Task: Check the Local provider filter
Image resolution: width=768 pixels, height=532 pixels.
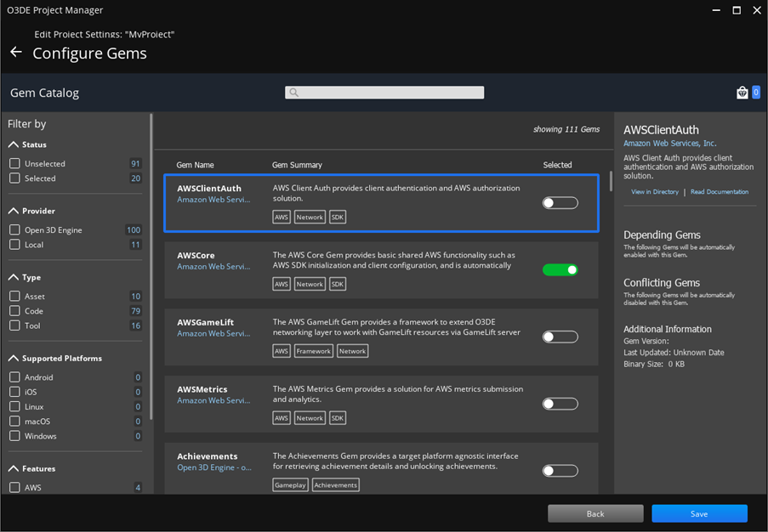Action: pyautogui.click(x=14, y=244)
